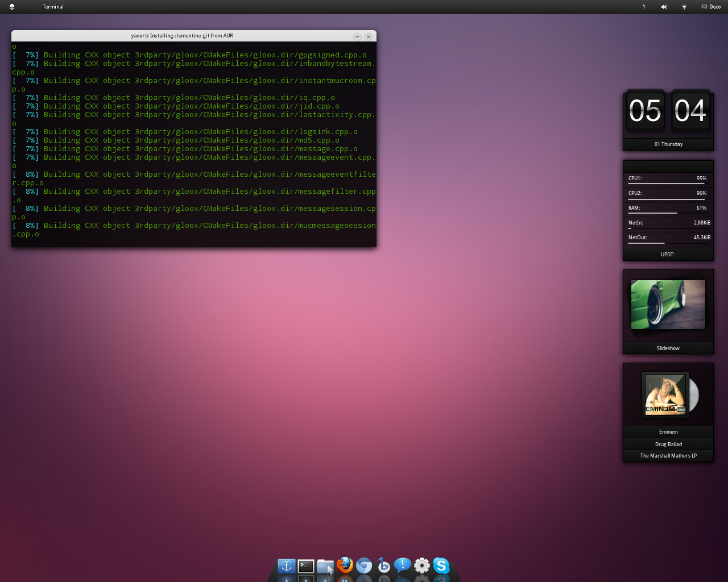Launch the Terminal from the dock
Screen dimensions: 728x582
(x=306, y=566)
